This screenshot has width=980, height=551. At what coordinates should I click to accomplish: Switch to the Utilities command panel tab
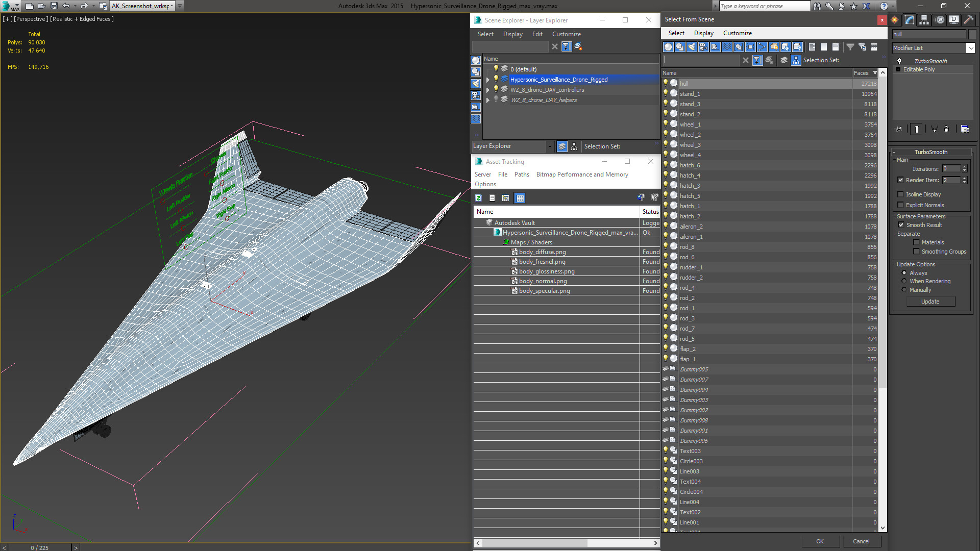pyautogui.click(x=968, y=20)
